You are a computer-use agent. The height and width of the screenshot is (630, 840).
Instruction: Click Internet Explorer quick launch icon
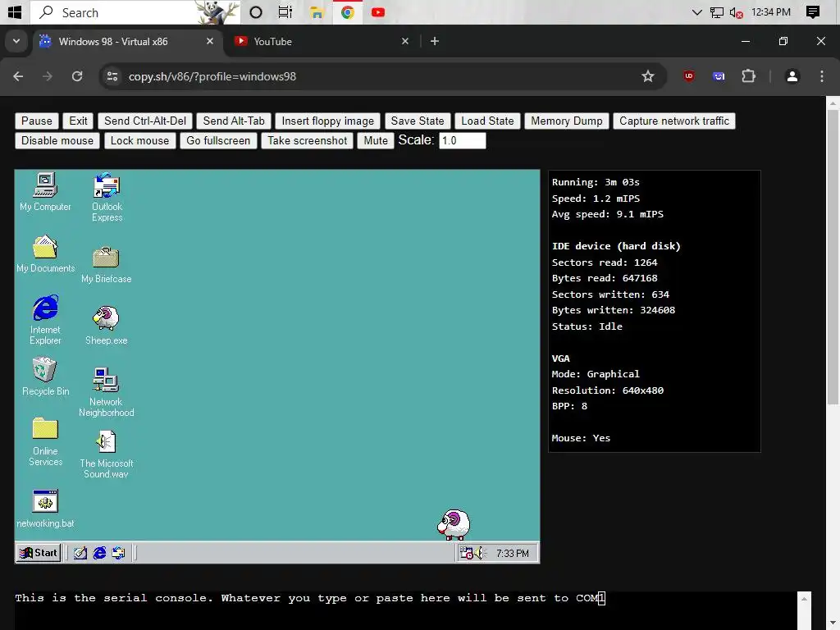[99, 553]
